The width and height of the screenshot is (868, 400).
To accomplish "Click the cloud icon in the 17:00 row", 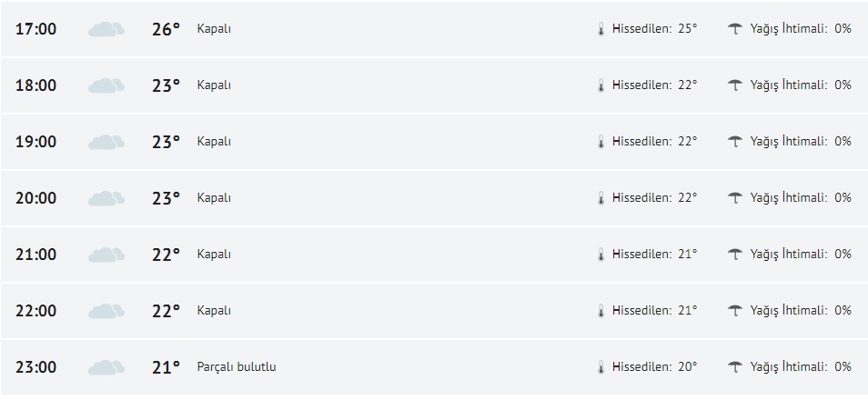I will point(106,29).
